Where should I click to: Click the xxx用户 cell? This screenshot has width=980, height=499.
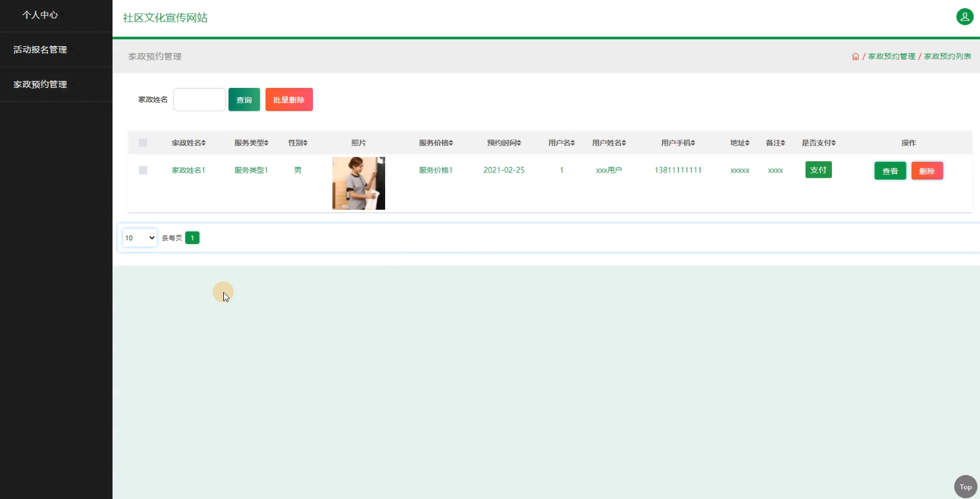click(609, 170)
